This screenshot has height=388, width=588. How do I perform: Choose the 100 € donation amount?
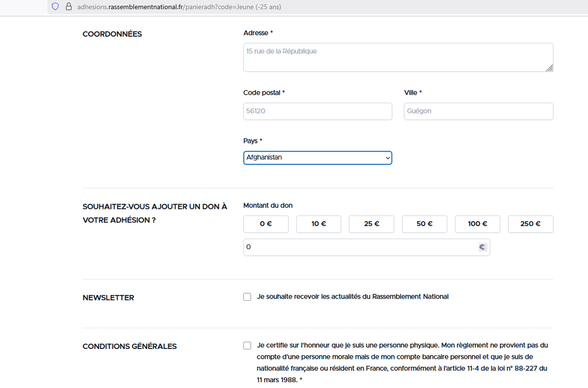(x=477, y=224)
